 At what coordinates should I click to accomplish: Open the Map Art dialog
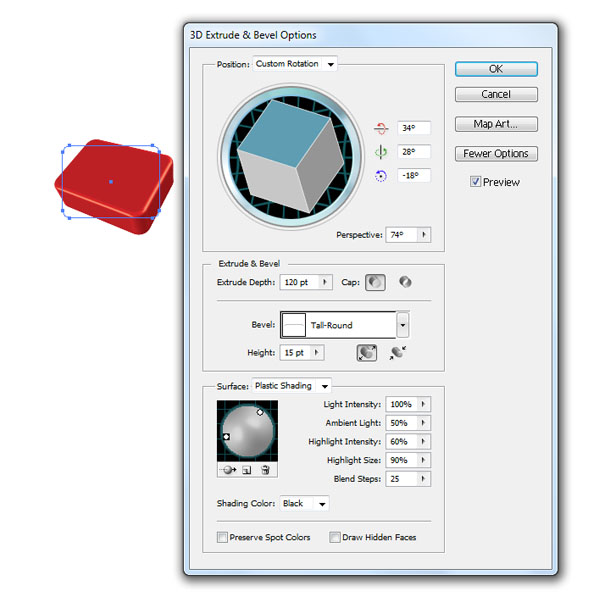(x=496, y=124)
